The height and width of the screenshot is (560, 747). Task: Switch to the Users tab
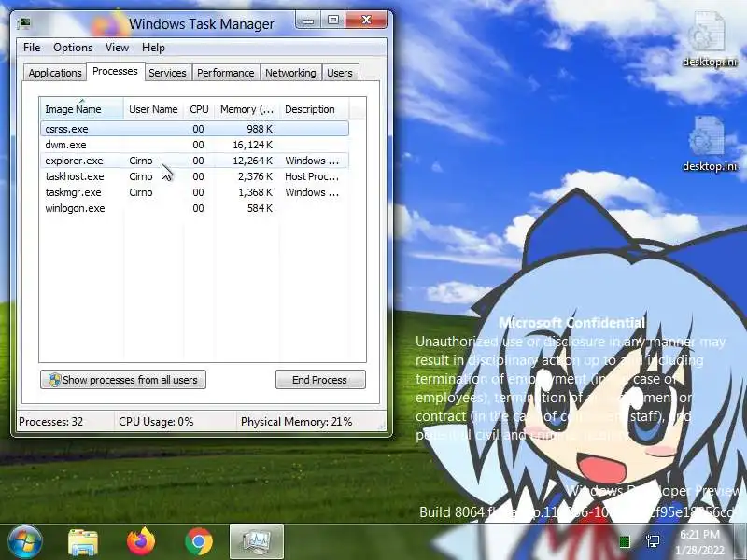click(340, 73)
